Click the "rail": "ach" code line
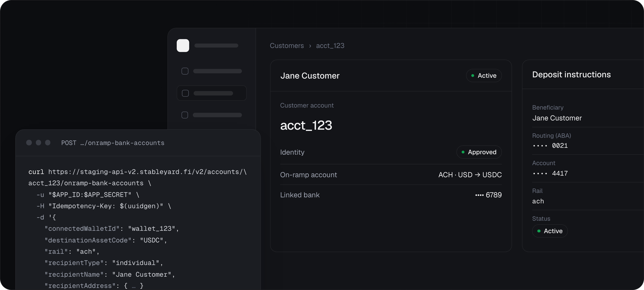The width and height of the screenshot is (644, 290). pos(72,252)
